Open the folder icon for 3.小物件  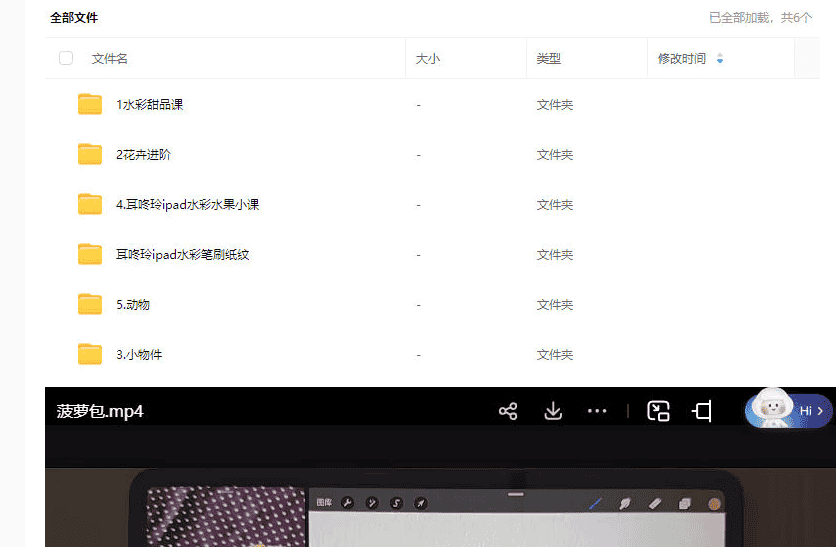[90, 355]
